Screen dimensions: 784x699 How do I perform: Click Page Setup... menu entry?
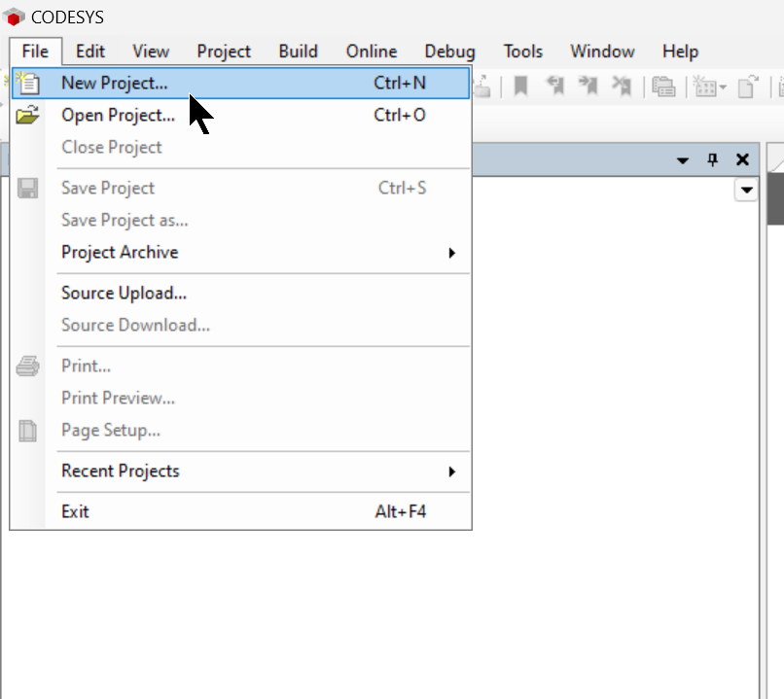pos(241,431)
